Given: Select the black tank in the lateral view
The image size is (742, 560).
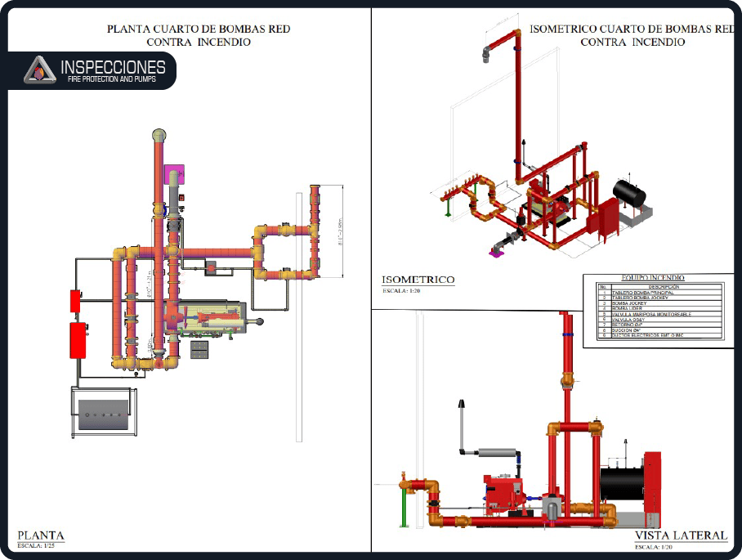Looking at the screenshot, I should click(622, 490).
